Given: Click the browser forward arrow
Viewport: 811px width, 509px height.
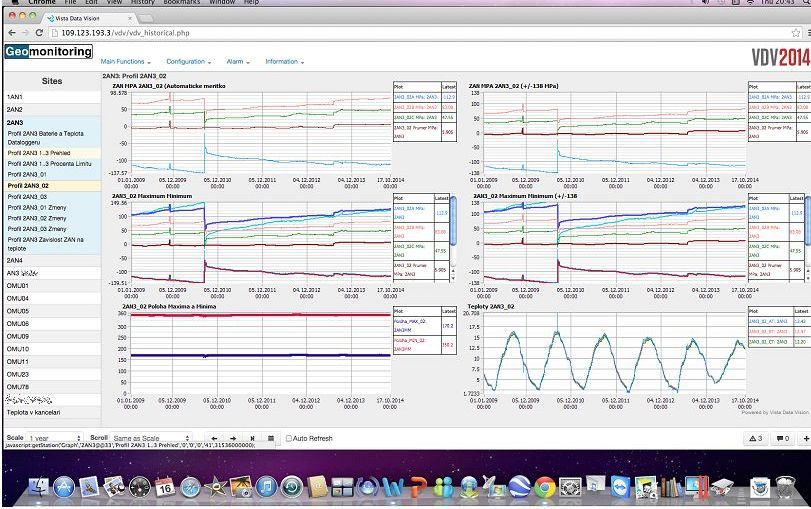Looking at the screenshot, I should (x=25, y=33).
